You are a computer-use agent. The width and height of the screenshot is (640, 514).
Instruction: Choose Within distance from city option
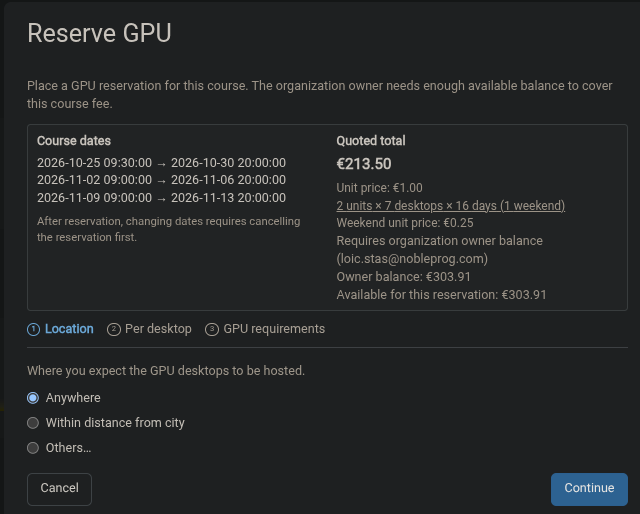(33, 423)
